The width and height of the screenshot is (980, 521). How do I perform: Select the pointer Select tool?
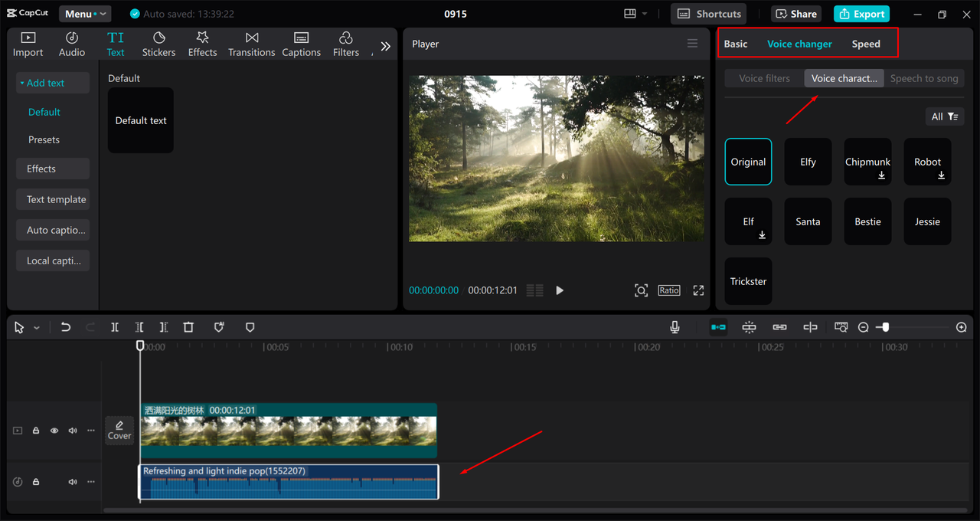[x=19, y=327]
